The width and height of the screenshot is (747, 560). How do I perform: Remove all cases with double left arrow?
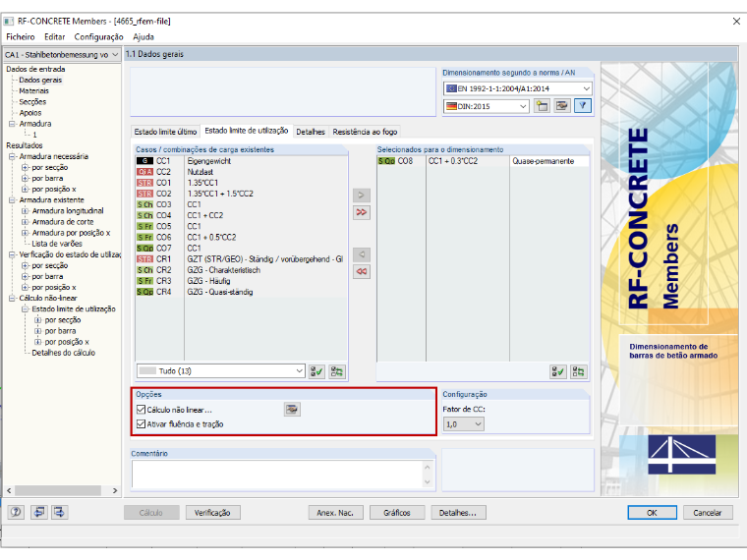click(x=361, y=272)
